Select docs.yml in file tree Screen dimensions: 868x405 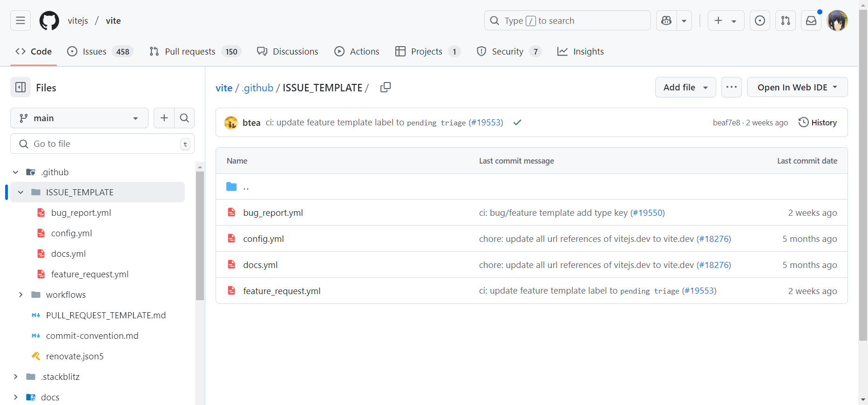pyautogui.click(x=68, y=254)
